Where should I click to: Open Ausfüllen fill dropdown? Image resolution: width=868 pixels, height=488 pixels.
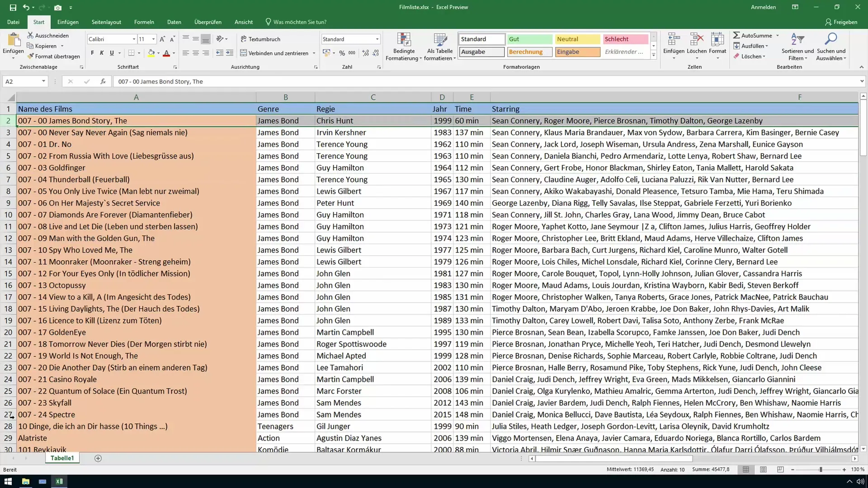(751, 46)
